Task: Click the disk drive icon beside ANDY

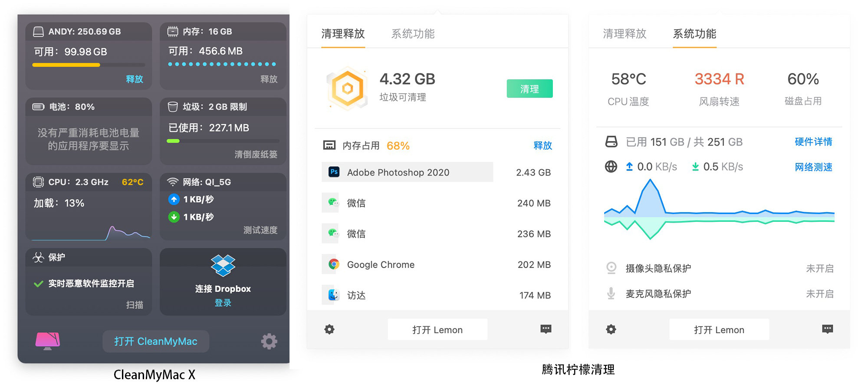Action: 38,32
